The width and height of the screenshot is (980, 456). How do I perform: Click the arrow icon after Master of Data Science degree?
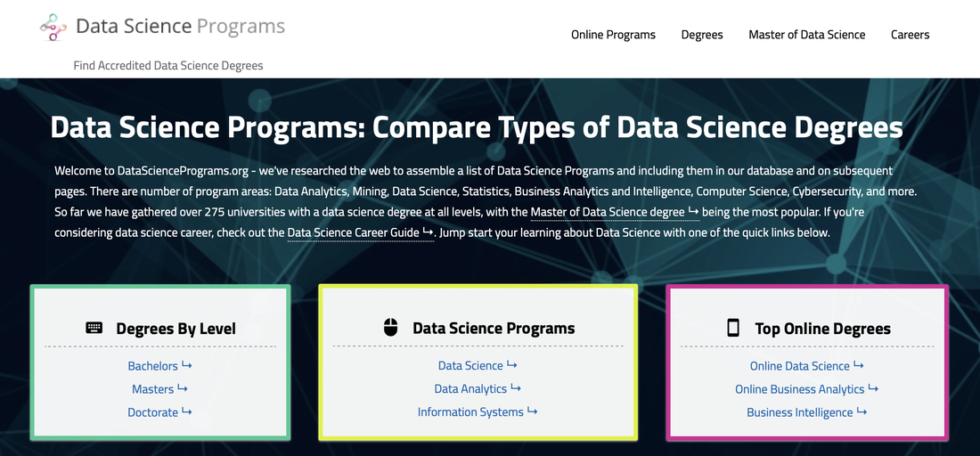(693, 212)
